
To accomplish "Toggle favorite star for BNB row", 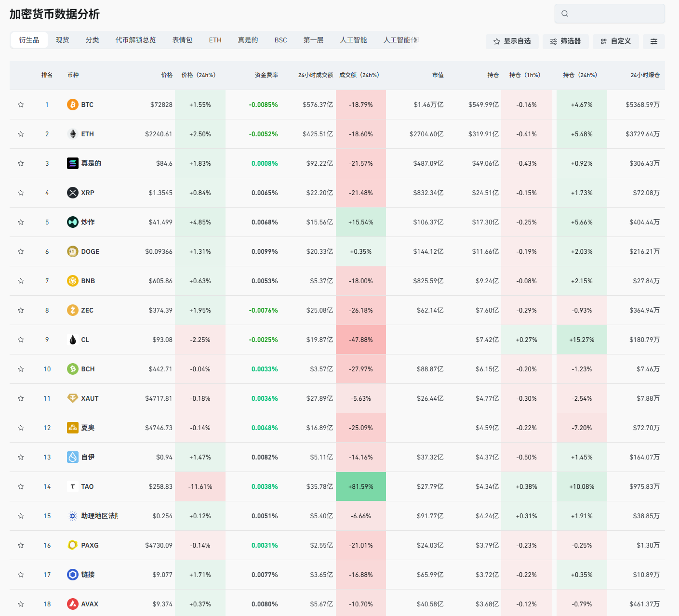I will tap(21, 281).
